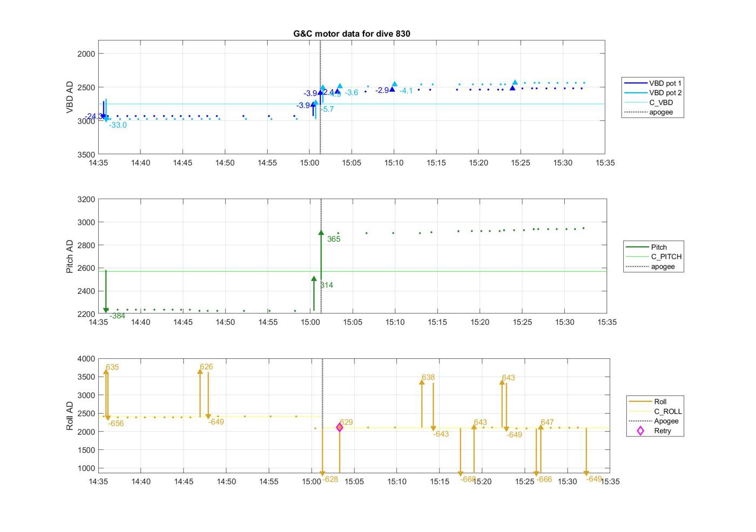Click the '-3.6' VBD data label
The width and height of the screenshot is (756, 532).
pos(352,93)
